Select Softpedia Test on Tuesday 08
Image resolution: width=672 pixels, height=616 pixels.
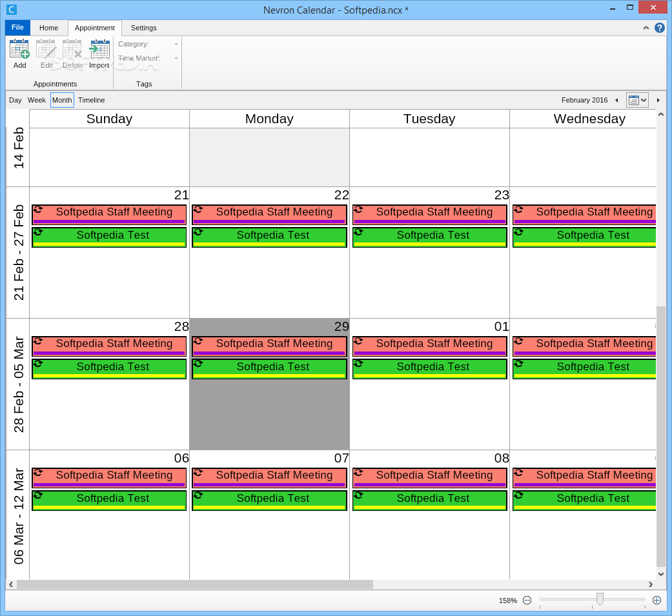point(429,501)
